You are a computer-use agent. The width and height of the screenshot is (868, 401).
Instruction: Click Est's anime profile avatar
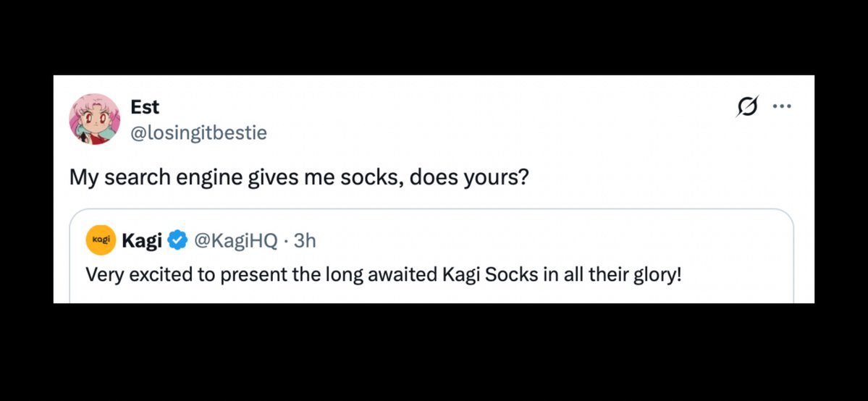94,119
